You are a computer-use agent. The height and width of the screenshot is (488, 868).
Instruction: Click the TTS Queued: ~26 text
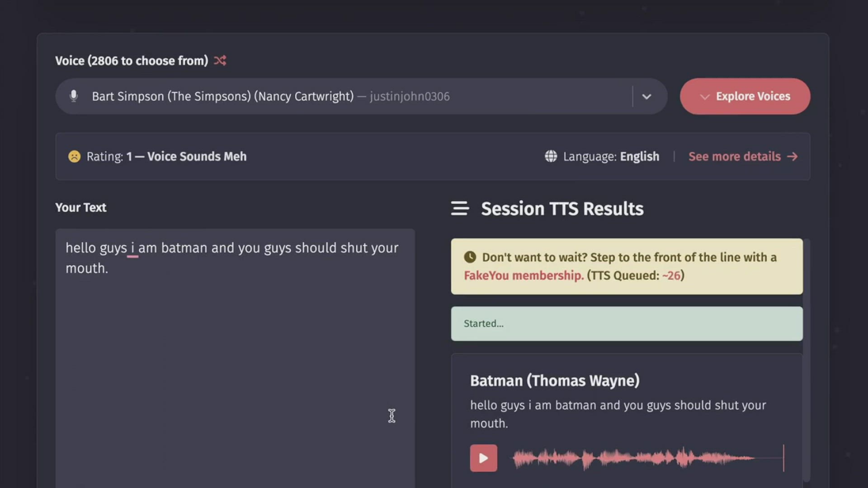(x=636, y=275)
